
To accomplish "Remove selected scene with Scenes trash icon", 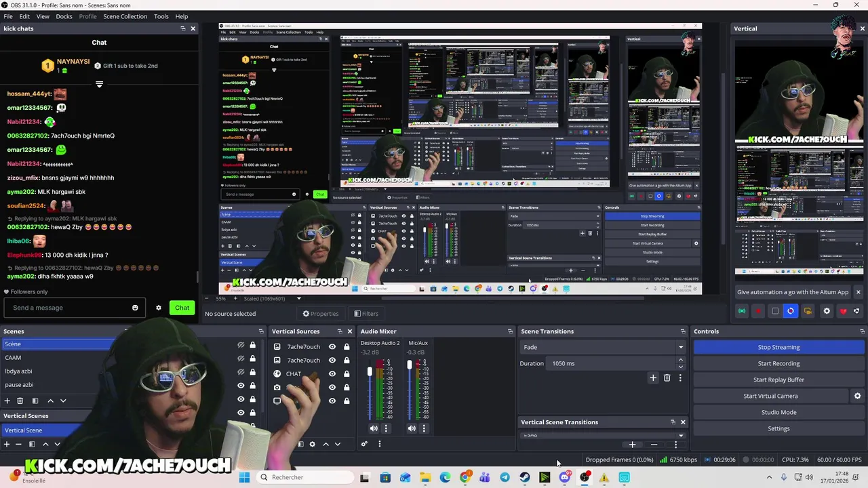I will point(20,401).
